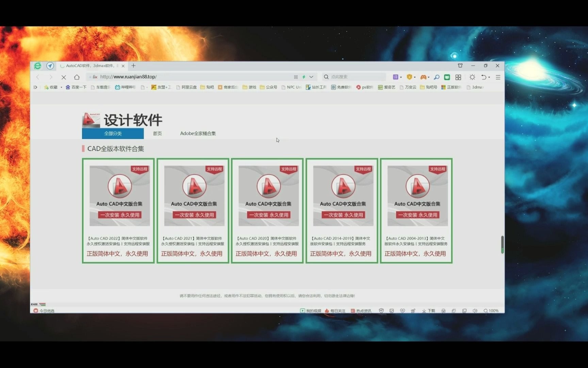Click the 点此搜索 search box
The height and width of the screenshot is (368, 588).
point(354,77)
